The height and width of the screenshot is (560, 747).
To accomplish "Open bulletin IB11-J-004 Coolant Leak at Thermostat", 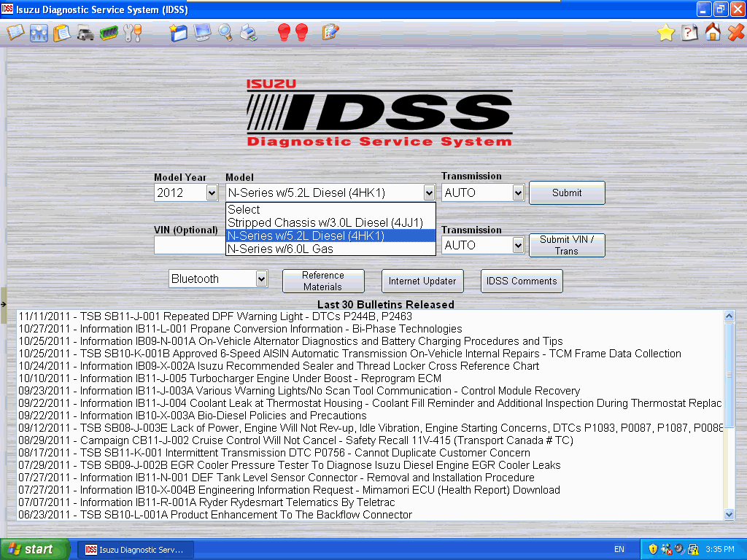I will [x=370, y=402].
